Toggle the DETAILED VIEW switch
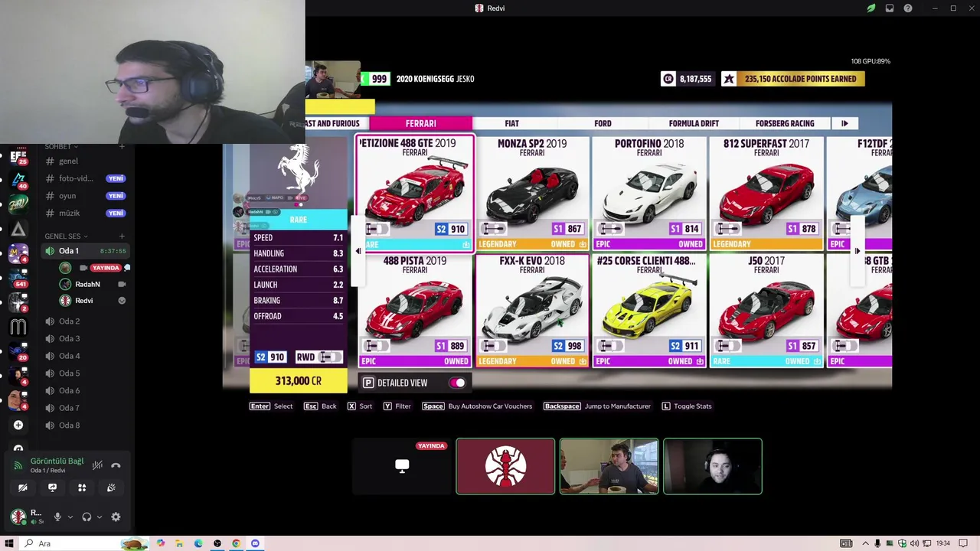This screenshot has height=551, width=980. (x=457, y=383)
